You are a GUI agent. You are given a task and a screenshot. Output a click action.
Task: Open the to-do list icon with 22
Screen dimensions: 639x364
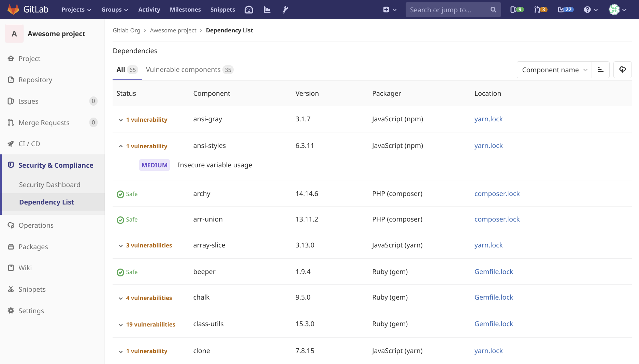coord(565,10)
